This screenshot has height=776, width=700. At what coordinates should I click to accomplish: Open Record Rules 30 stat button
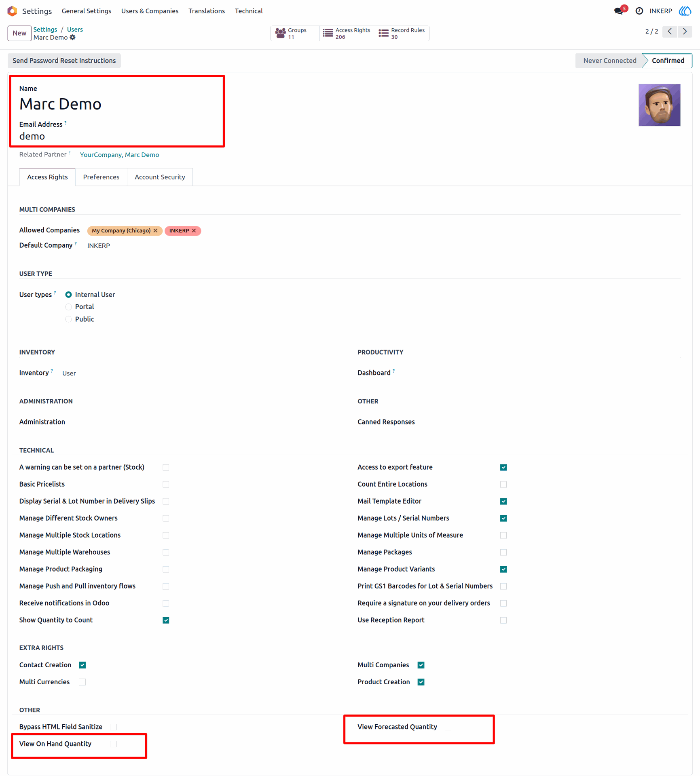[x=402, y=33]
